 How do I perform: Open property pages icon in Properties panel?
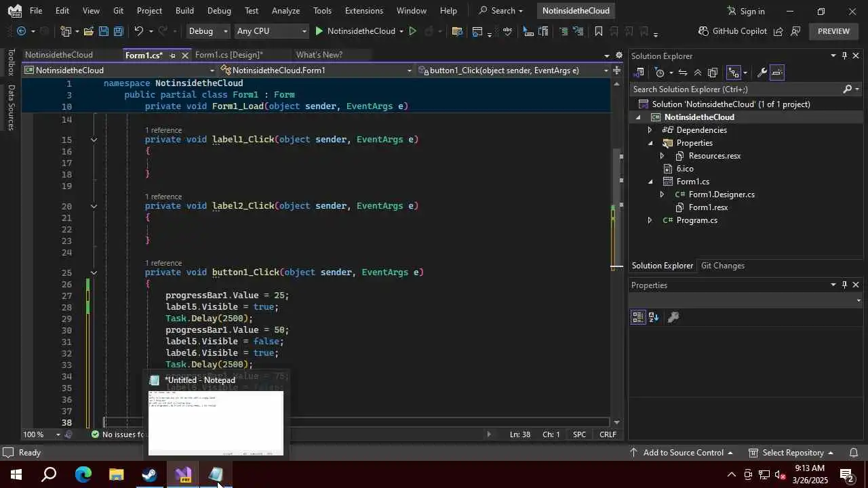pyautogui.click(x=673, y=317)
